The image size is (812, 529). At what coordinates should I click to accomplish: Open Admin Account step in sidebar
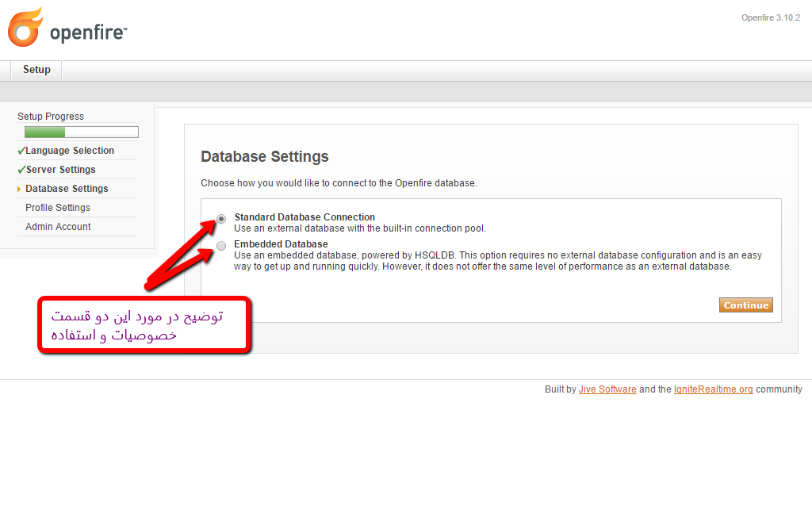(x=58, y=227)
